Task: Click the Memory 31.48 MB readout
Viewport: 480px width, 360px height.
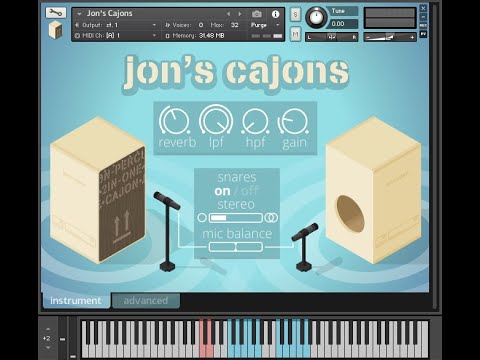Action: tap(211, 36)
